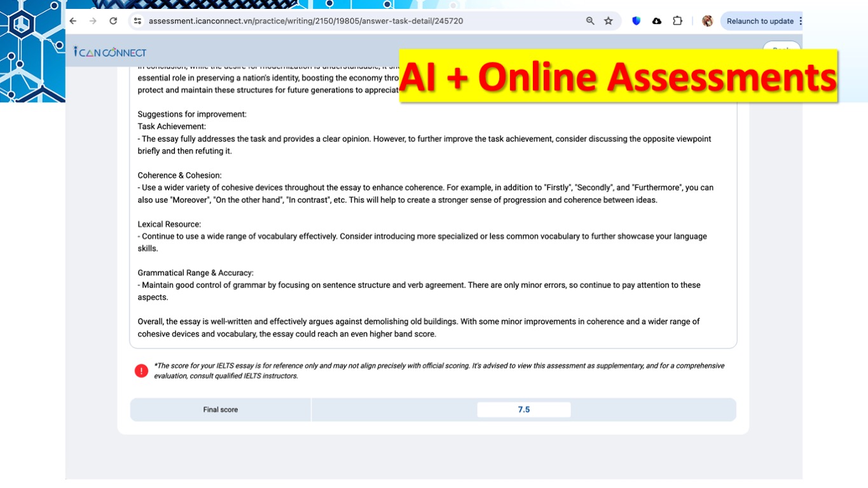Click the browser forward arrow
This screenshot has width=868, height=488.
pos(93,21)
